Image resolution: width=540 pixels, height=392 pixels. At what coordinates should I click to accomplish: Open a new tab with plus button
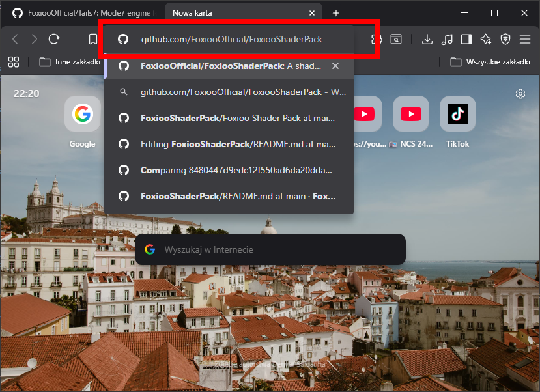(336, 12)
